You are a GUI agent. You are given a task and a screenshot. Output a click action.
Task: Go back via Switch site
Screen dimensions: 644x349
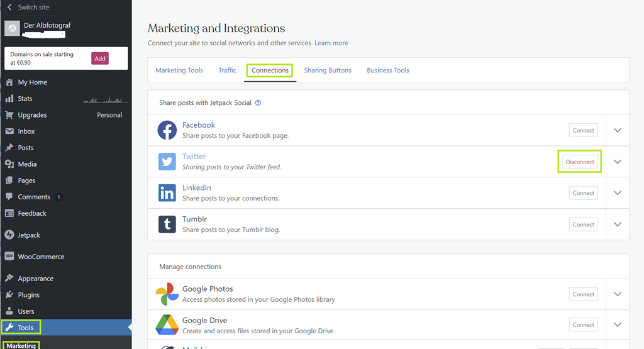(33, 8)
